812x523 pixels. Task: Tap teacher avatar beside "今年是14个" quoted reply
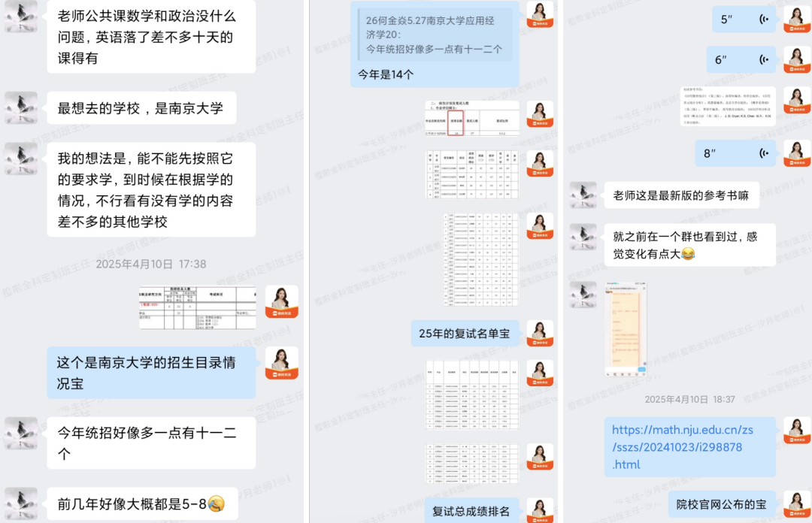[x=540, y=14]
